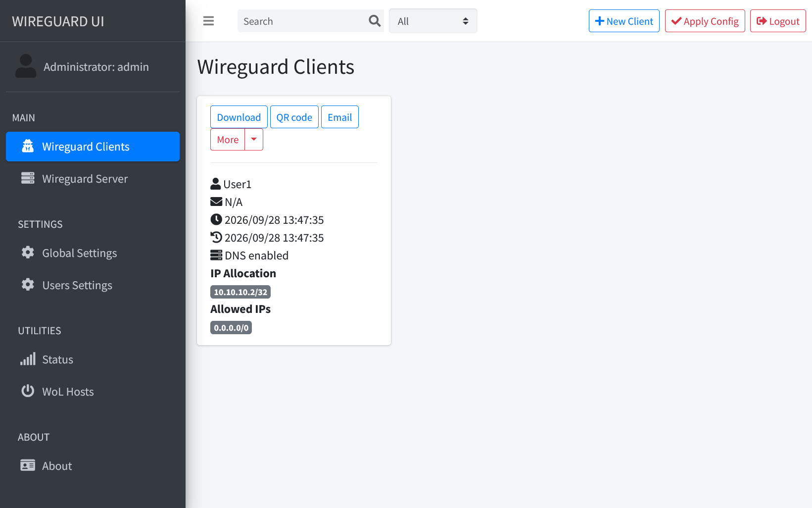Image resolution: width=812 pixels, height=508 pixels.
Task: Click the Administrator: admin label
Action: coord(96,67)
